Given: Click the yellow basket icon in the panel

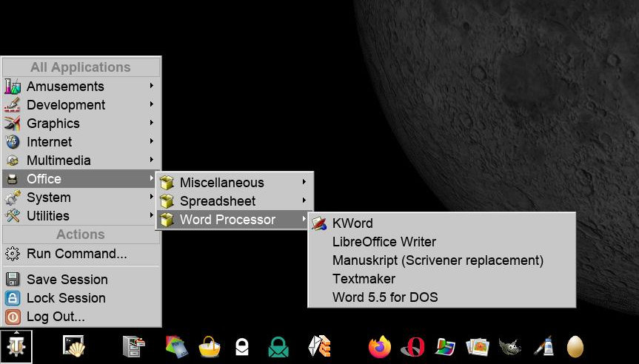Looking at the screenshot, I should pyautogui.click(x=210, y=346).
